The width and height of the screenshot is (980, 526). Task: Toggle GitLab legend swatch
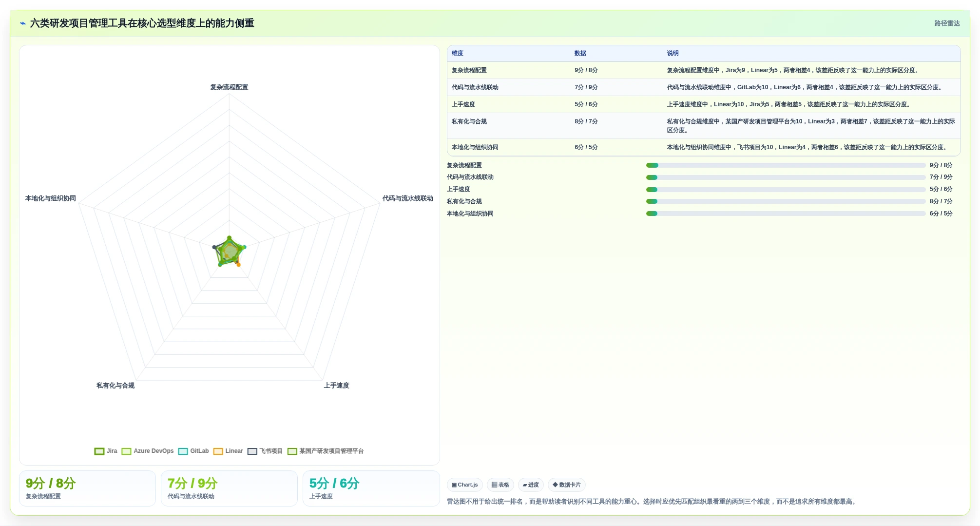183,451
